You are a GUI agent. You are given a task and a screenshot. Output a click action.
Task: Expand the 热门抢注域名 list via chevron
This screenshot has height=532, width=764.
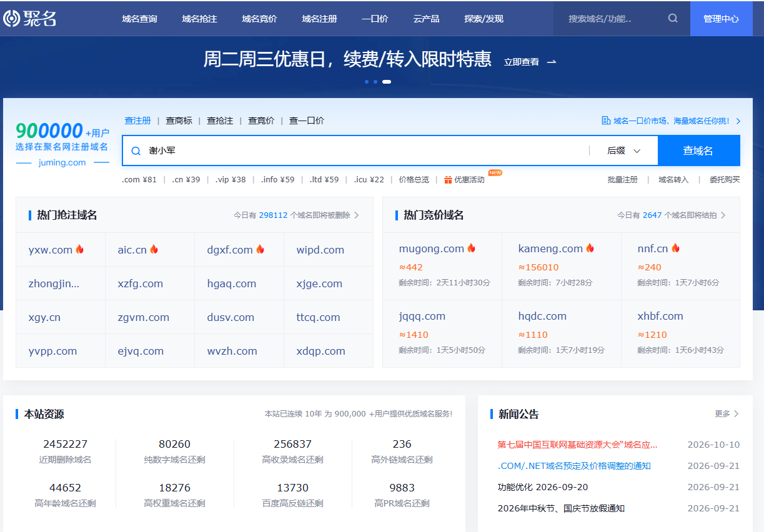[x=357, y=215]
